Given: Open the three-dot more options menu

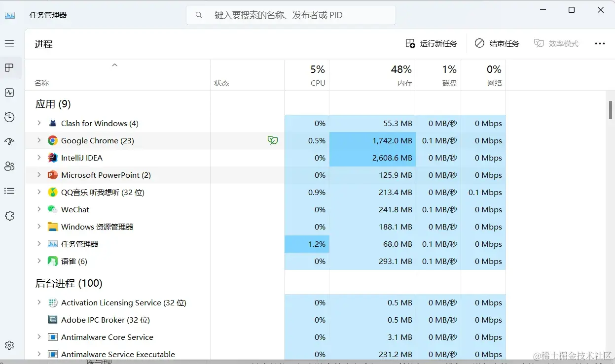Looking at the screenshot, I should (x=600, y=43).
